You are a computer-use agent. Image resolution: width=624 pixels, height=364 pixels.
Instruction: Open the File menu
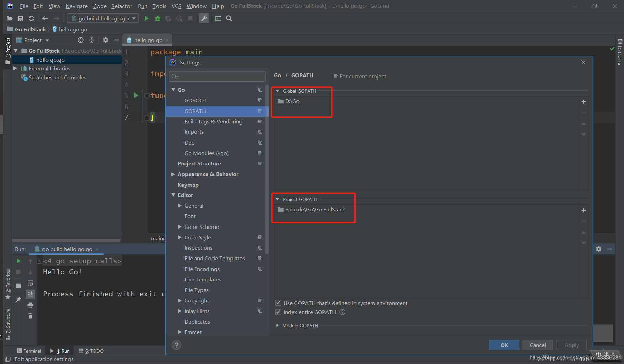point(24,6)
